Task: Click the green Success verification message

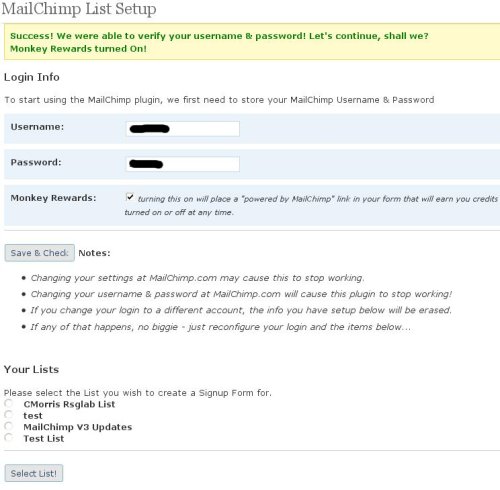Action: pos(219,36)
